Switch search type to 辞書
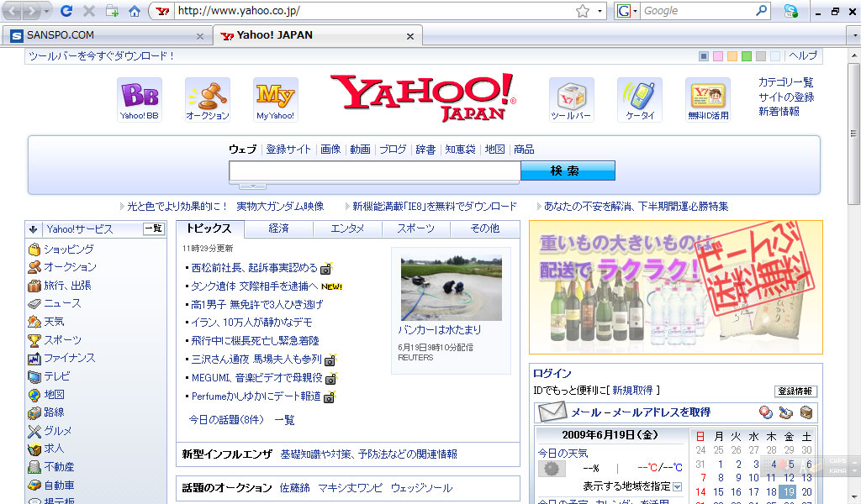 pyautogui.click(x=425, y=150)
